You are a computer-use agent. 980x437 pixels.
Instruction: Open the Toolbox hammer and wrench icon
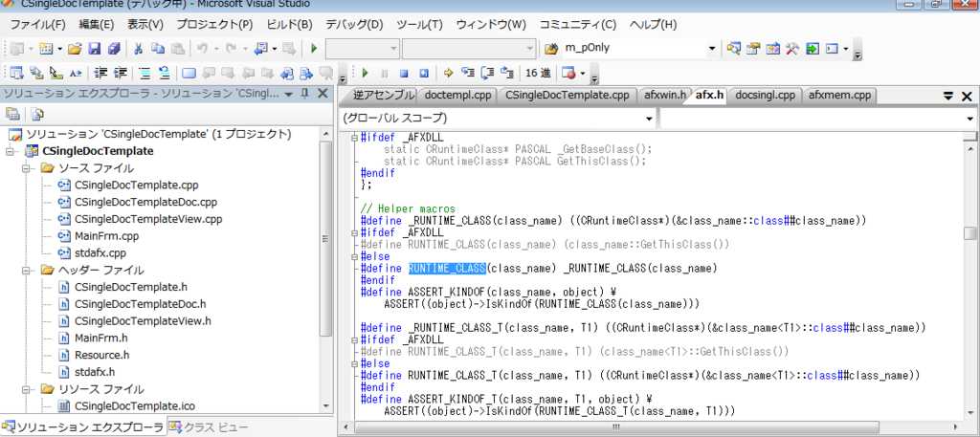tap(792, 48)
